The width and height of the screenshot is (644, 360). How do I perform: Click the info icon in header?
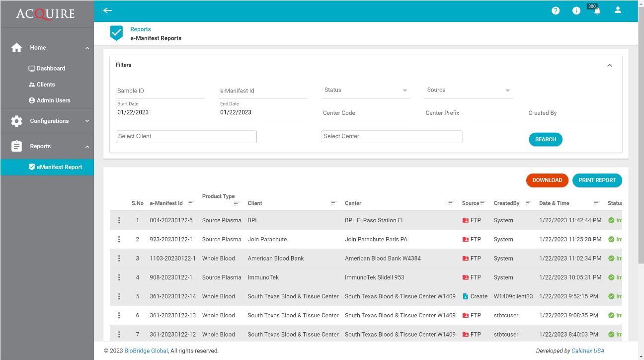[x=576, y=11]
